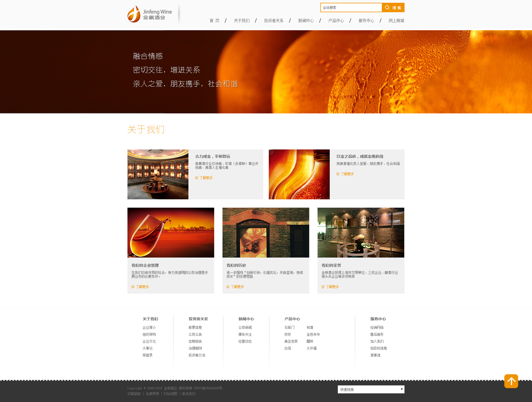Click the site search input field

pos(351,7)
